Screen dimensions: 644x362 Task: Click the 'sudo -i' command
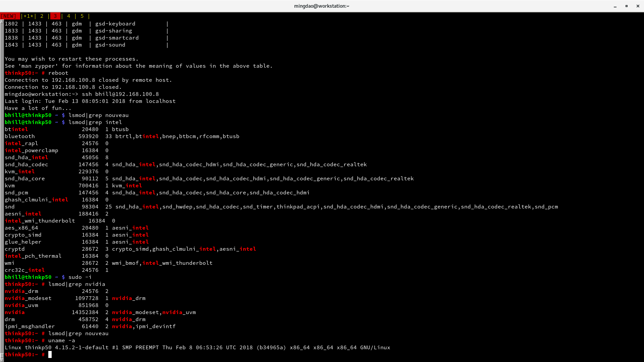tap(80, 277)
